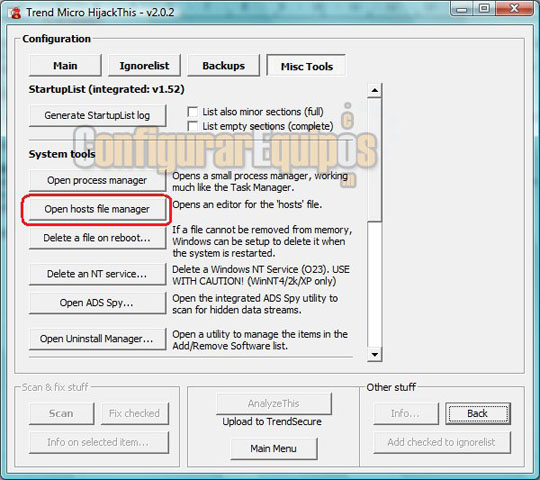
Task: Select the Misc Tools tab
Action: click(307, 66)
